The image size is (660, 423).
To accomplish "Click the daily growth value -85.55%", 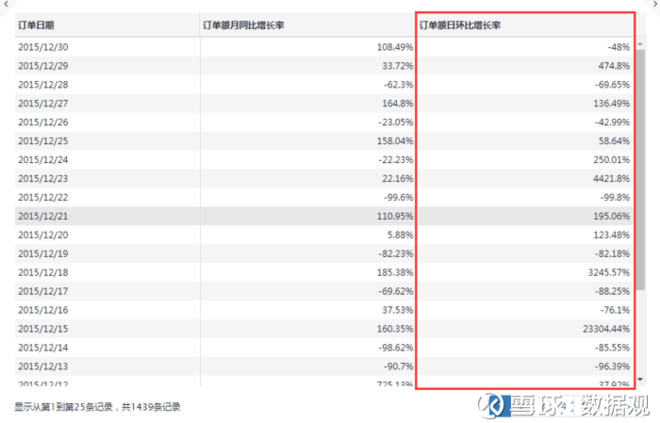I will pos(612,348).
